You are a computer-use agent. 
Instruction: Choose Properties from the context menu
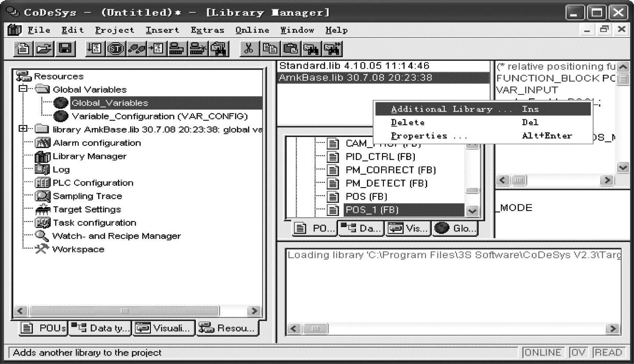coord(483,136)
